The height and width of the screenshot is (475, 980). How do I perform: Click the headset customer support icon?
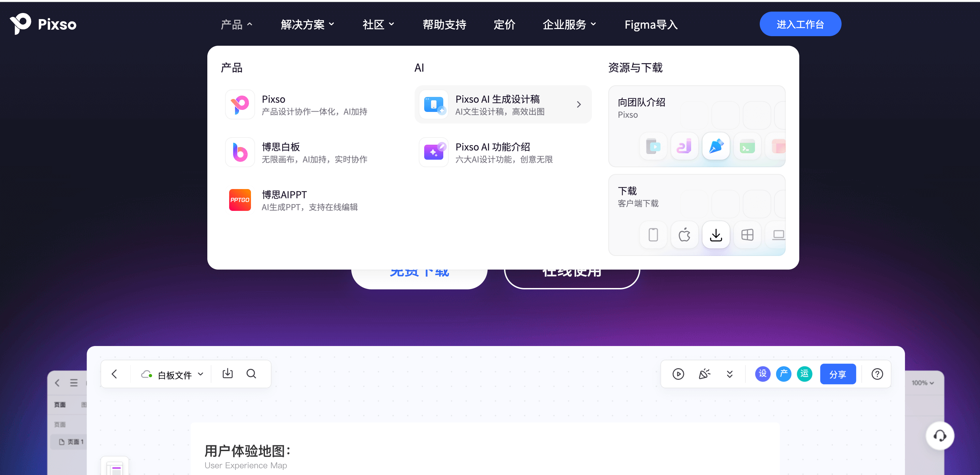click(x=939, y=436)
